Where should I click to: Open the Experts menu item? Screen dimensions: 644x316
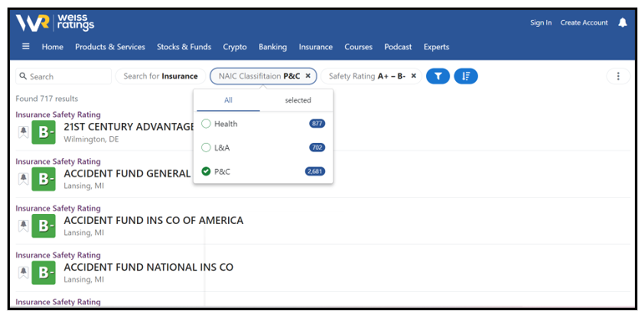click(437, 47)
